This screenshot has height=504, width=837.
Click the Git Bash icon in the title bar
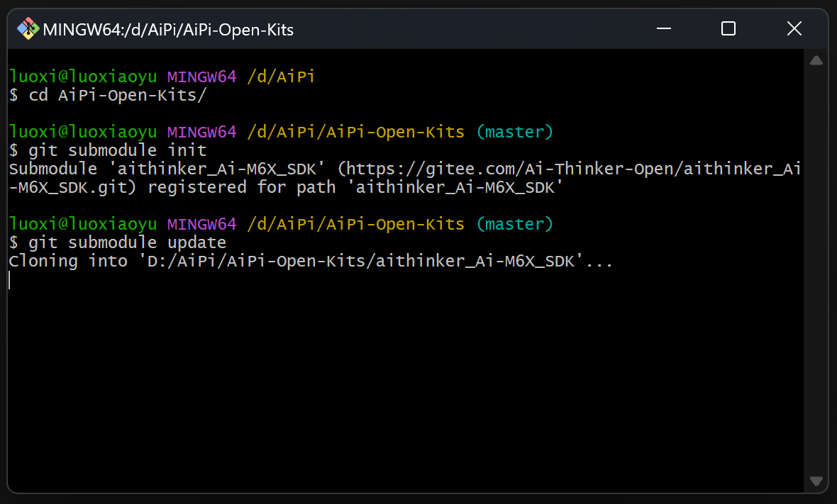(x=28, y=29)
